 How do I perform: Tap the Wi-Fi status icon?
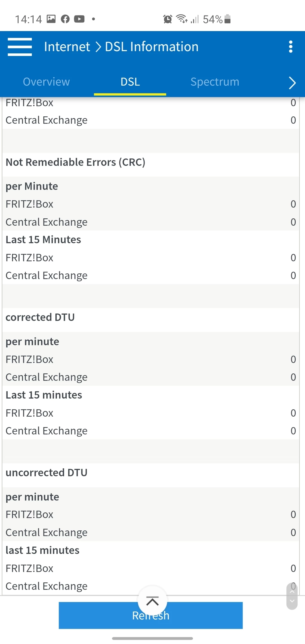point(182,19)
